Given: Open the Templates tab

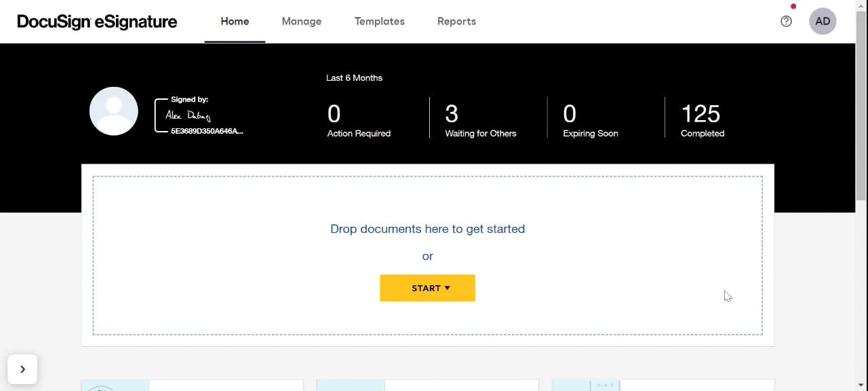Looking at the screenshot, I should [x=380, y=21].
